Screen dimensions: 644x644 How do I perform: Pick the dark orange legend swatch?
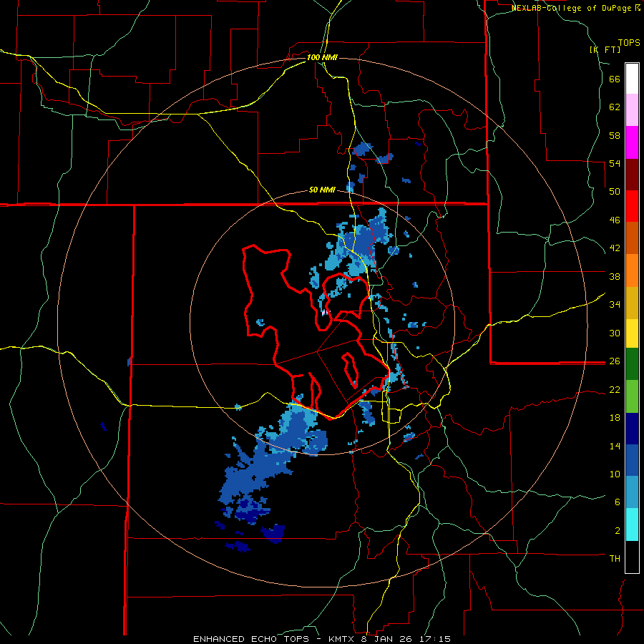(632, 238)
